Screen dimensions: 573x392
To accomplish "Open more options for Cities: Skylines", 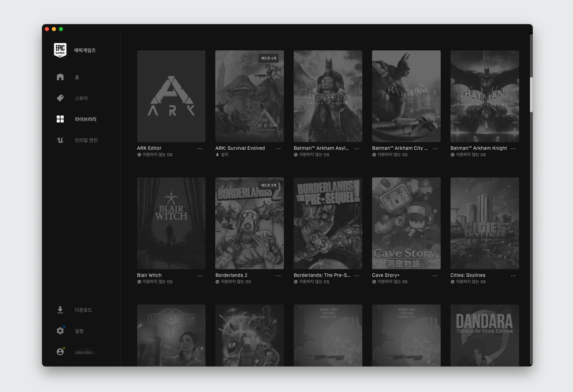I will click(513, 275).
